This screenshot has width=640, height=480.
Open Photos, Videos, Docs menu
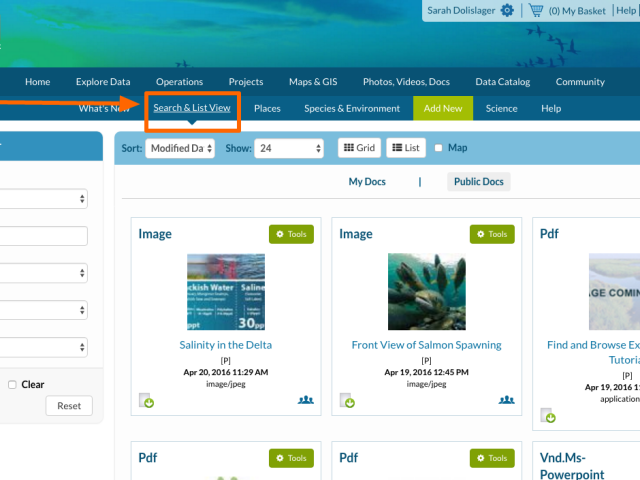(407, 82)
